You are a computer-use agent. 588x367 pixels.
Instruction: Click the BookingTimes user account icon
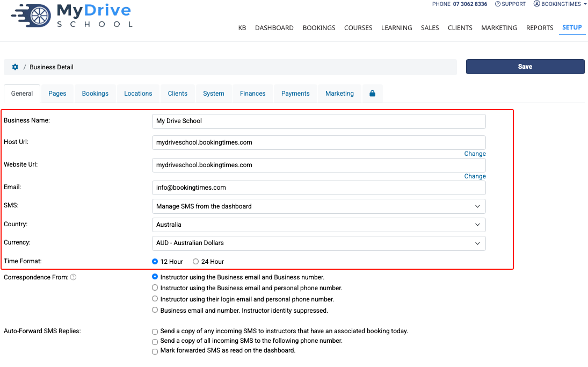point(536,4)
